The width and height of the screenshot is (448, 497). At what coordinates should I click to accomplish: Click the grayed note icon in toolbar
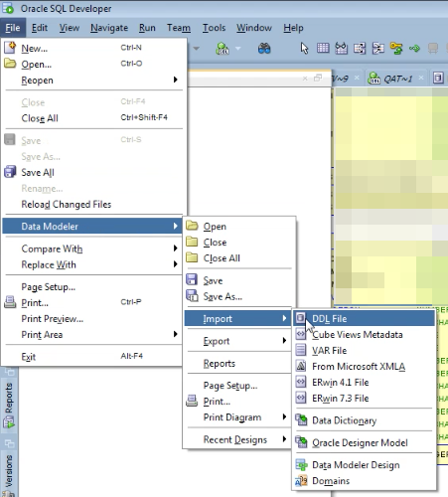pos(433,49)
